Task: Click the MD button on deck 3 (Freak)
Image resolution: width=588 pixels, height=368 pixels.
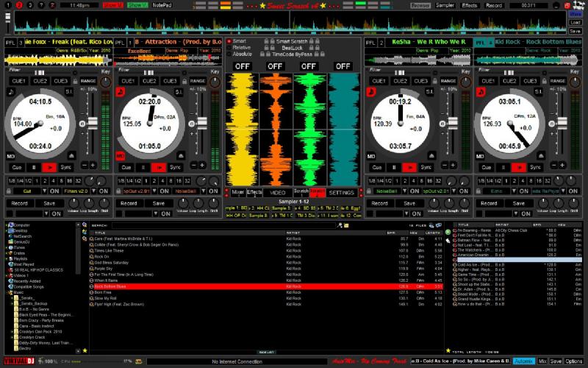Action: (10, 156)
